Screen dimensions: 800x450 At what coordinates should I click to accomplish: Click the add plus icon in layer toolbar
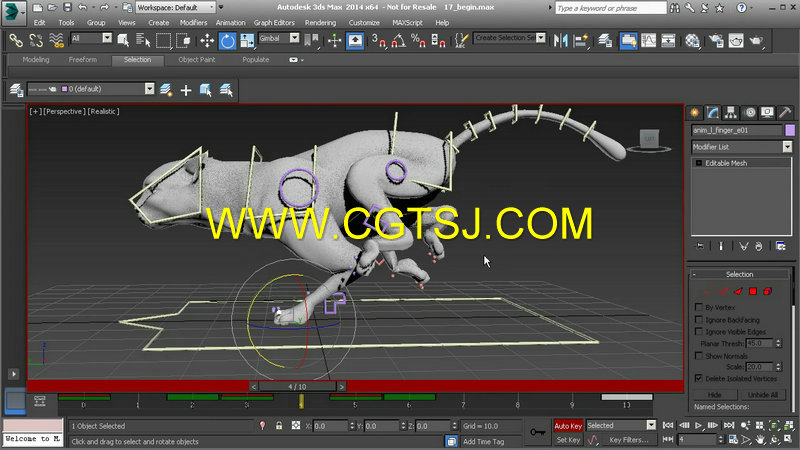186,90
